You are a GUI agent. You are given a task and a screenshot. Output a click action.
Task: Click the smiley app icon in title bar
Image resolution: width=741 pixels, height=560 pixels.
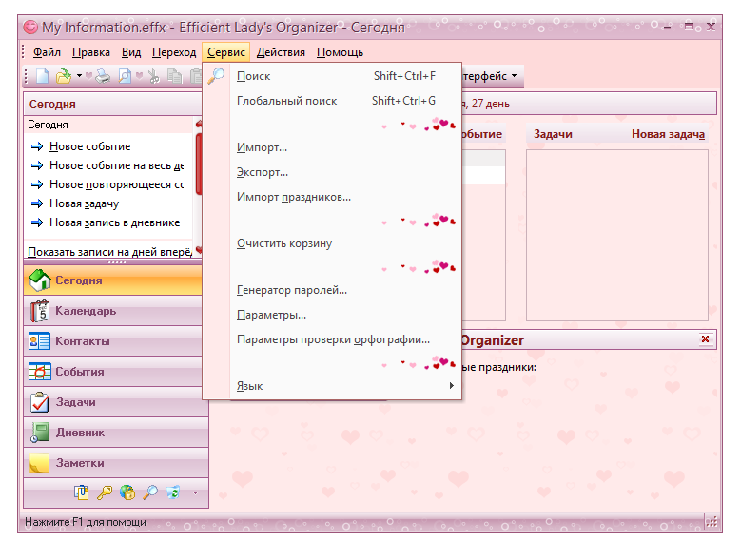(x=30, y=27)
